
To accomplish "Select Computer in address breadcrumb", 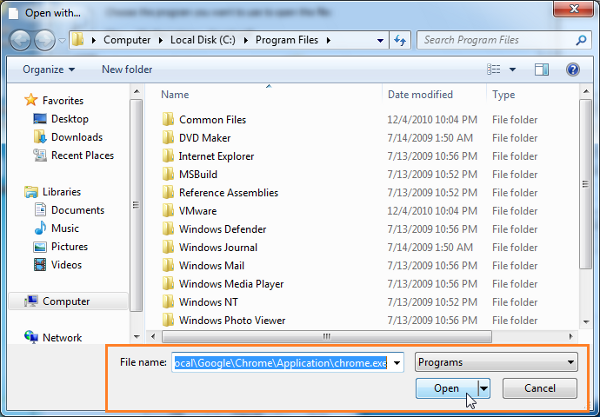I will [x=127, y=40].
